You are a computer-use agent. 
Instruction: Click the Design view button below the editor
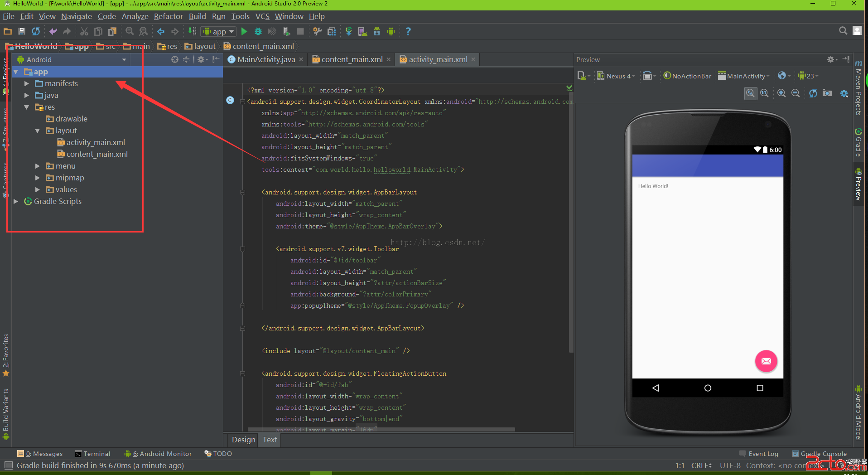coord(243,440)
